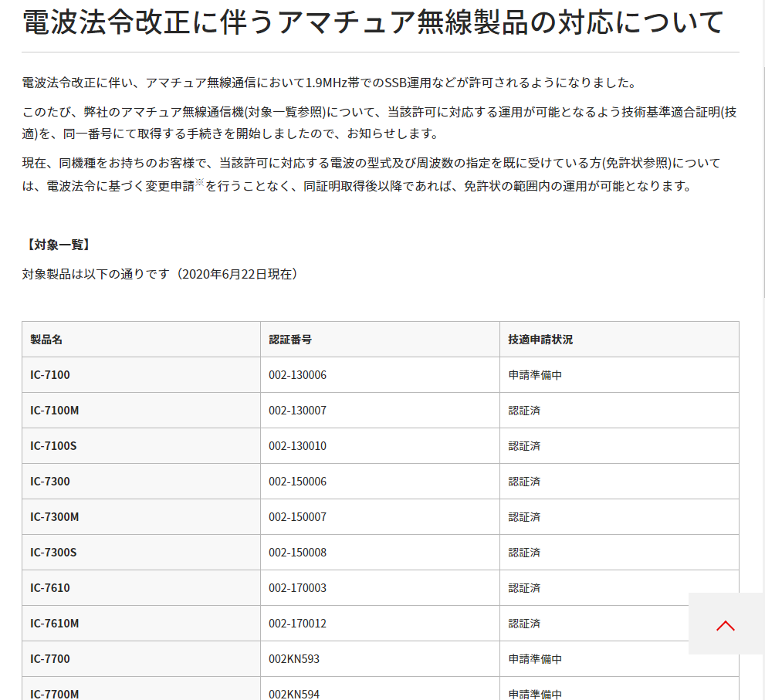Click certification number 002-150006

[x=298, y=482]
